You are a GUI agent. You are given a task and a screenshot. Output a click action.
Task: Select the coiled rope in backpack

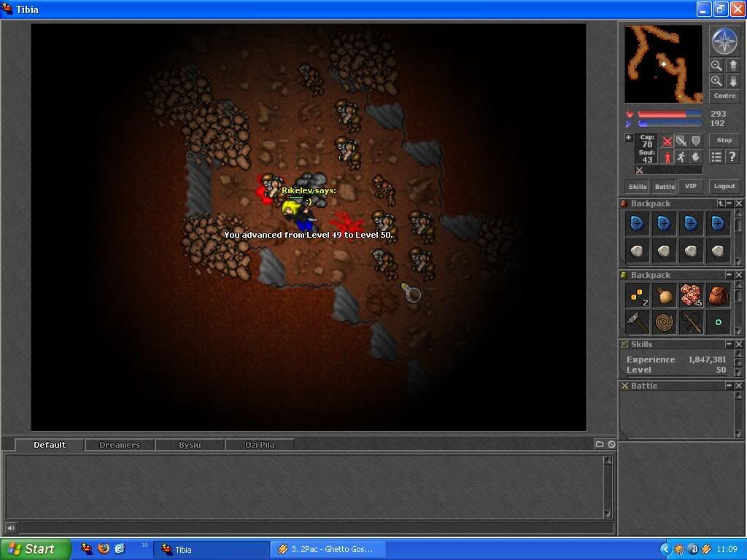pos(664,322)
